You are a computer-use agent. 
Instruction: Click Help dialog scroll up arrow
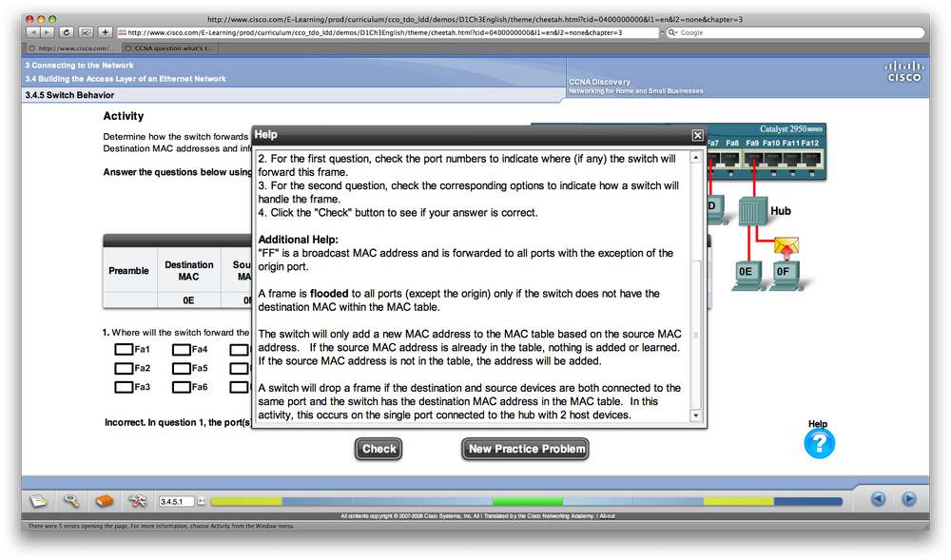pos(696,158)
